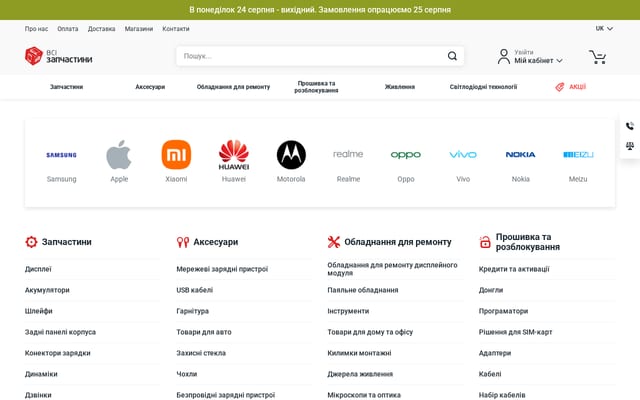Open the Акумулятори category link

tap(47, 290)
